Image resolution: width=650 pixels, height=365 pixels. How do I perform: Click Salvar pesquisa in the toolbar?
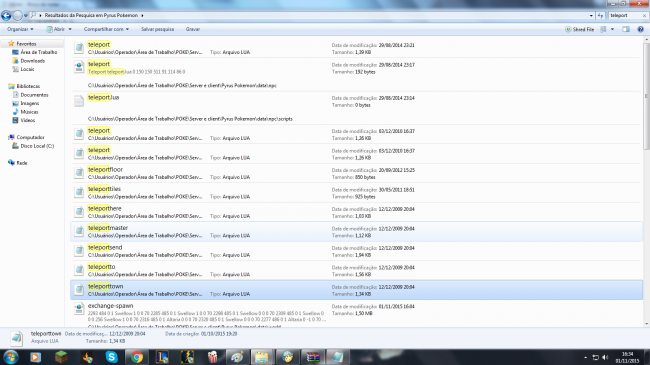[x=158, y=29]
